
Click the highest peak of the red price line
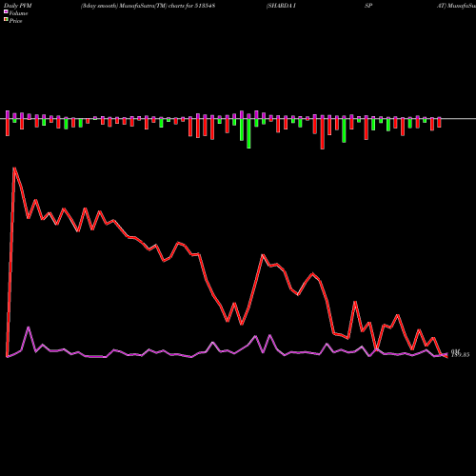click(14, 168)
